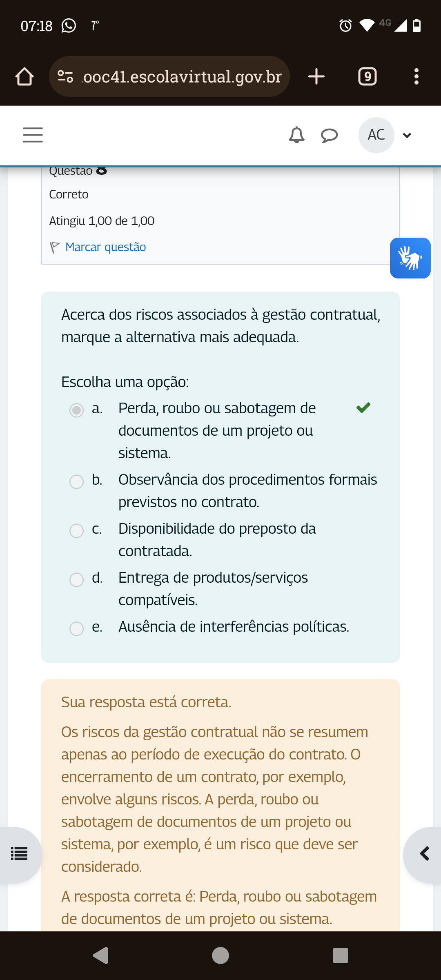
Task: Pick option e. Ausência de interferências políticas
Action: tap(76, 628)
